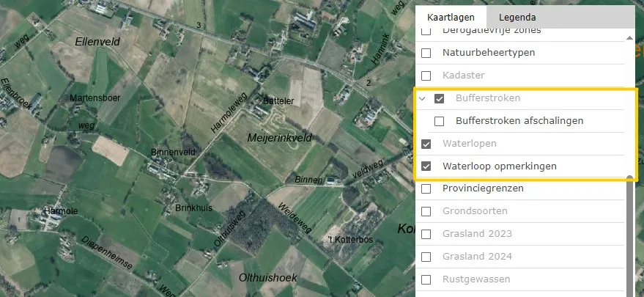
Task: Open the Legenda tab
Action: [517, 18]
